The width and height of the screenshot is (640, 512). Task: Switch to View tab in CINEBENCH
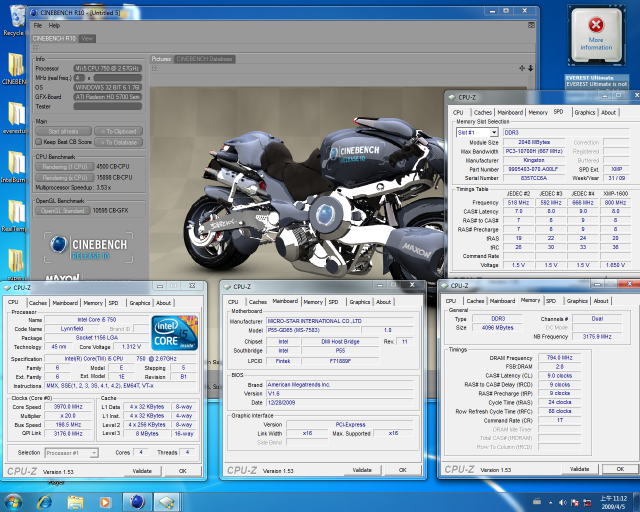(x=87, y=38)
